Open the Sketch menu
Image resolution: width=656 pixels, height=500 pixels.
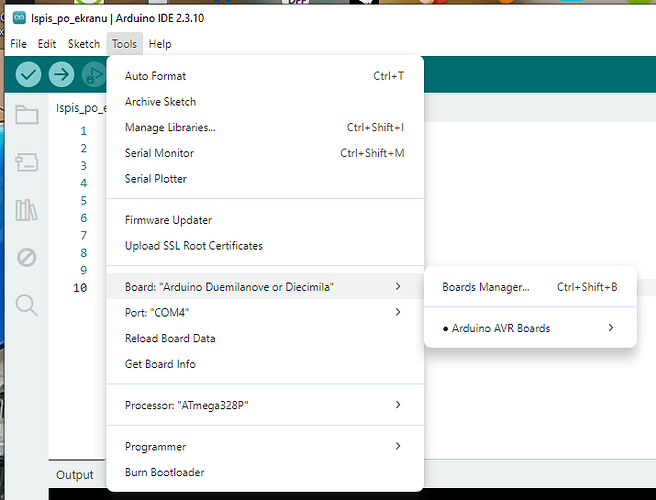click(x=84, y=44)
